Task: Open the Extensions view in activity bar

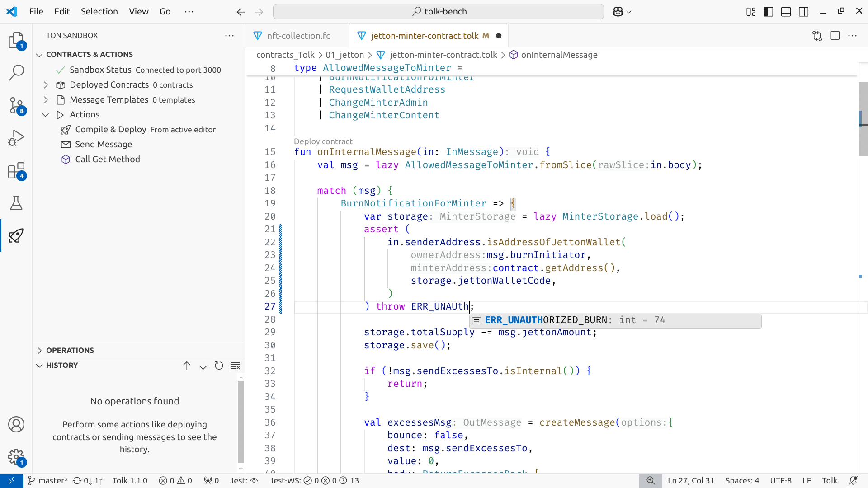Action: pos(16,171)
